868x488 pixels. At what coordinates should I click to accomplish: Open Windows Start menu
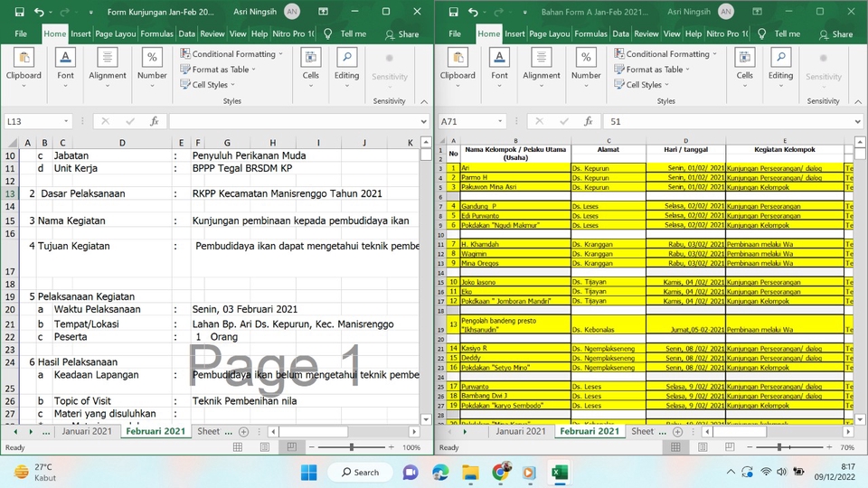308,472
